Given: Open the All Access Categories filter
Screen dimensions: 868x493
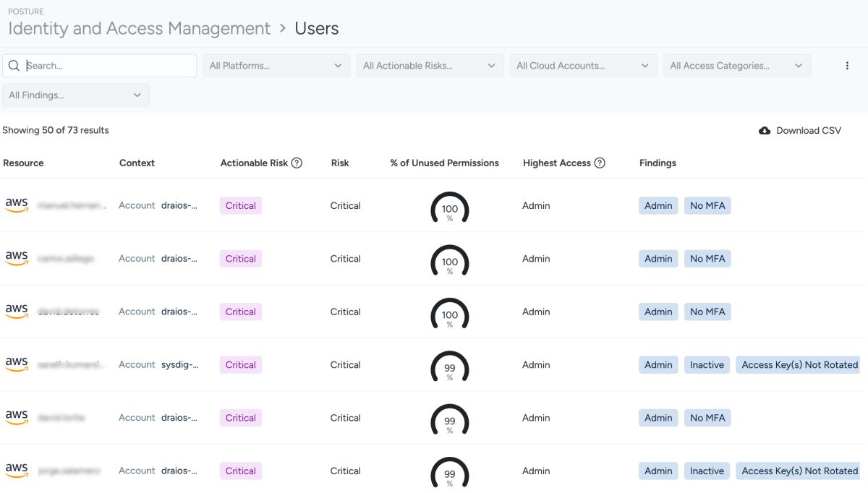Looking at the screenshot, I should [736, 66].
